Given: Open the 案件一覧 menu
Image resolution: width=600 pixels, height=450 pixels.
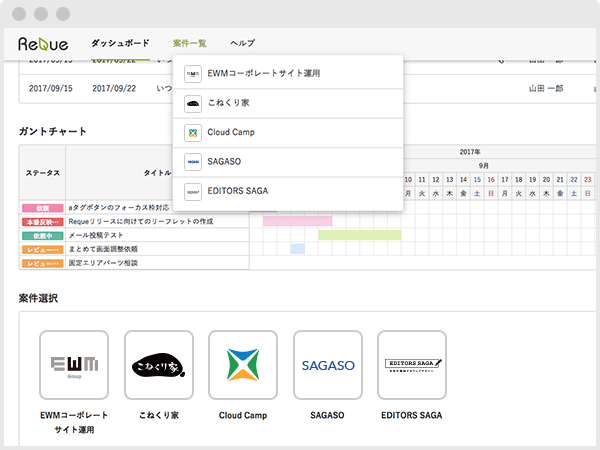Looking at the screenshot, I should (189, 43).
